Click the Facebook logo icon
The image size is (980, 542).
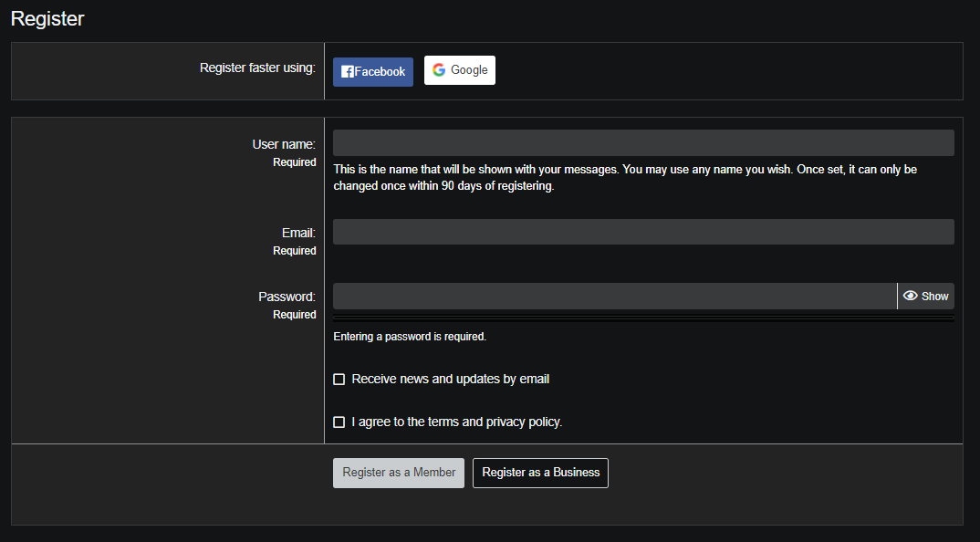[x=347, y=72]
